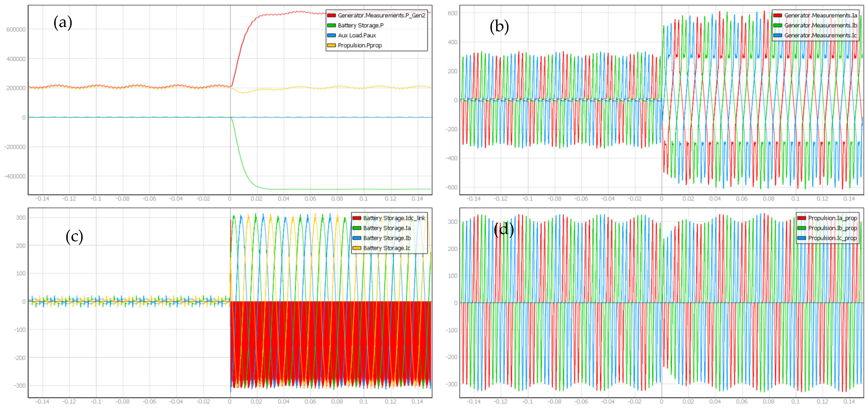Viewport: 868px width, 408px height.
Task: Select the Battery Storage.Ib legend text
Action: [387, 238]
